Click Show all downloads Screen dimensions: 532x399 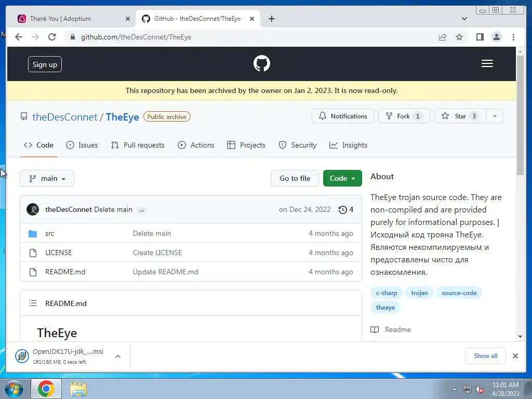486,355
